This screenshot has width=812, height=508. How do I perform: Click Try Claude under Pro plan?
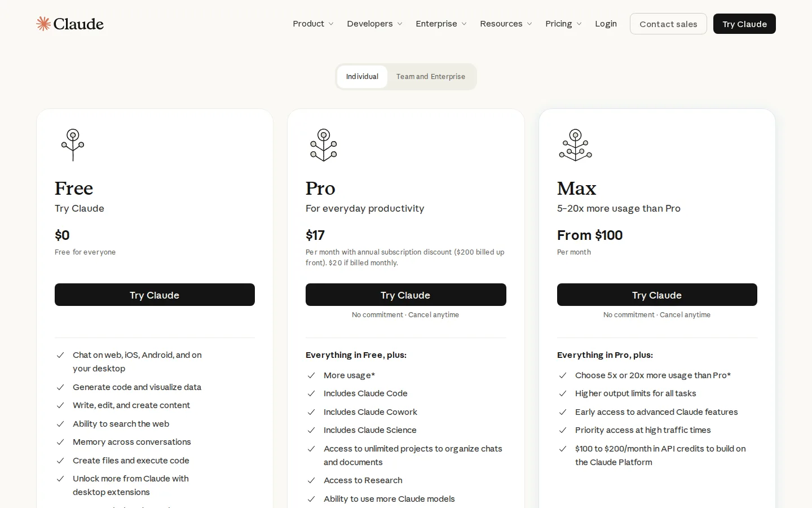click(x=406, y=295)
